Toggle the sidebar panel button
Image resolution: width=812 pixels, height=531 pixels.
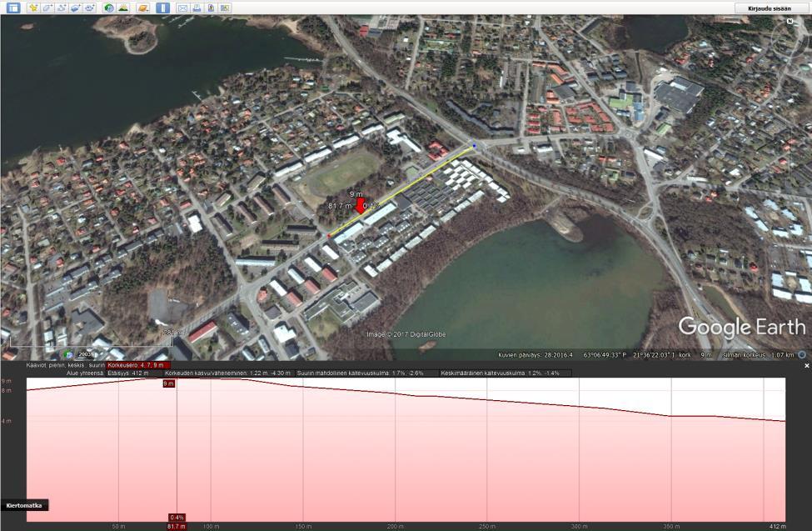pos(13,8)
